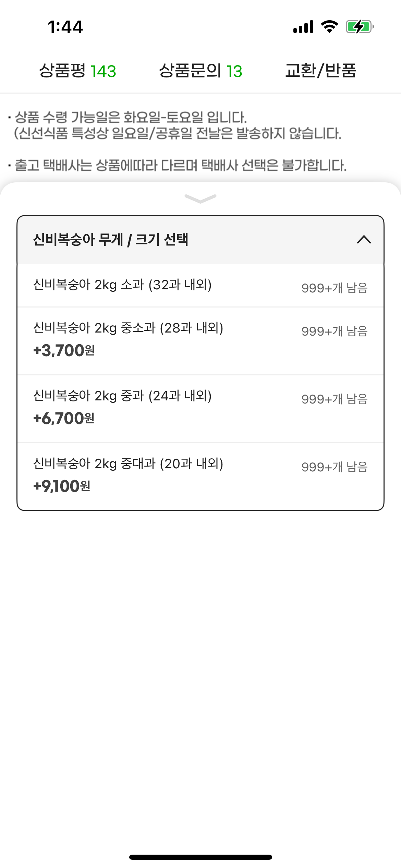Select 신비복숭아 2kg 소과 (32과 내외)
The width and height of the screenshot is (401, 868).
point(122,285)
